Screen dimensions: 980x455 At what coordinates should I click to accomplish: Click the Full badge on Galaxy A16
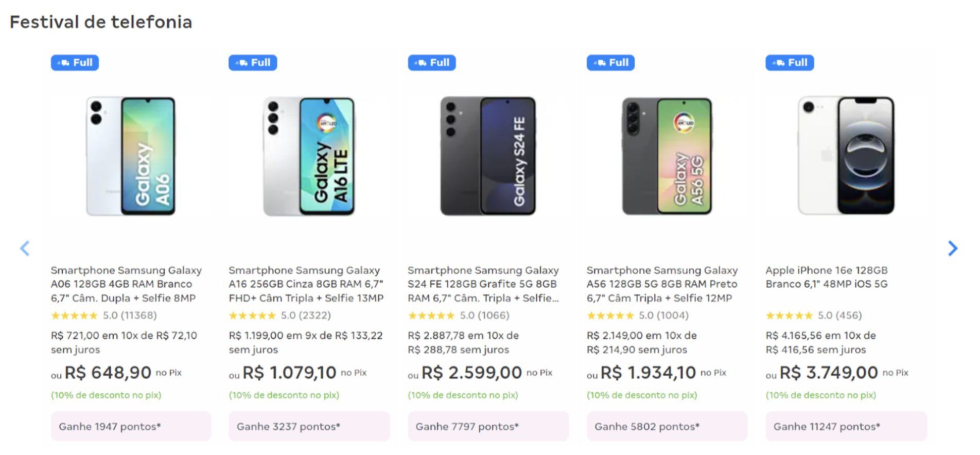(253, 63)
